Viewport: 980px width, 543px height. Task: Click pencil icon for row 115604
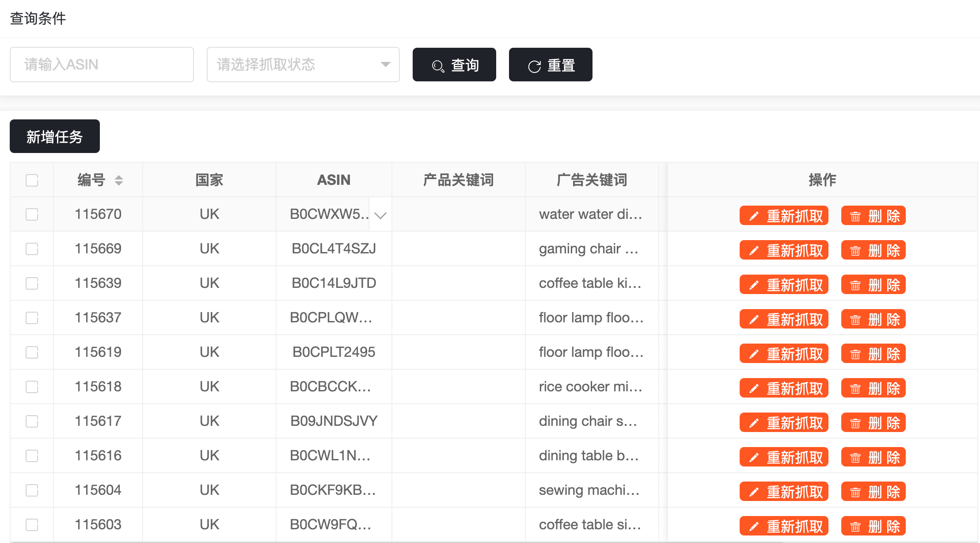tap(754, 492)
